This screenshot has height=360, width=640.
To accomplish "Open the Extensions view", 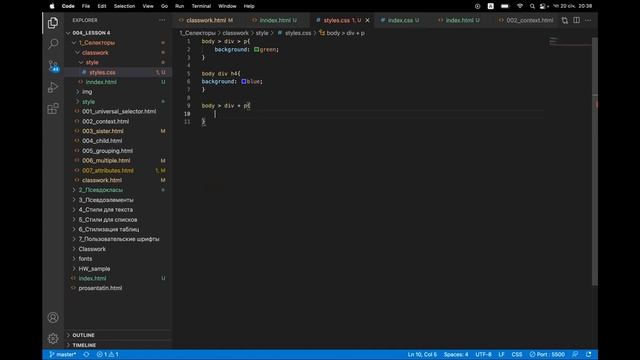I will 53,109.
